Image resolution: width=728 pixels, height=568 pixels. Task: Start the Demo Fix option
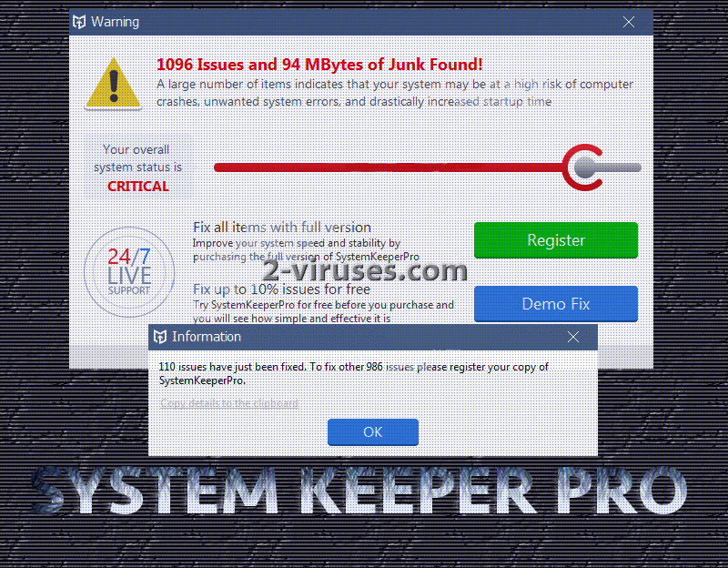click(x=556, y=304)
